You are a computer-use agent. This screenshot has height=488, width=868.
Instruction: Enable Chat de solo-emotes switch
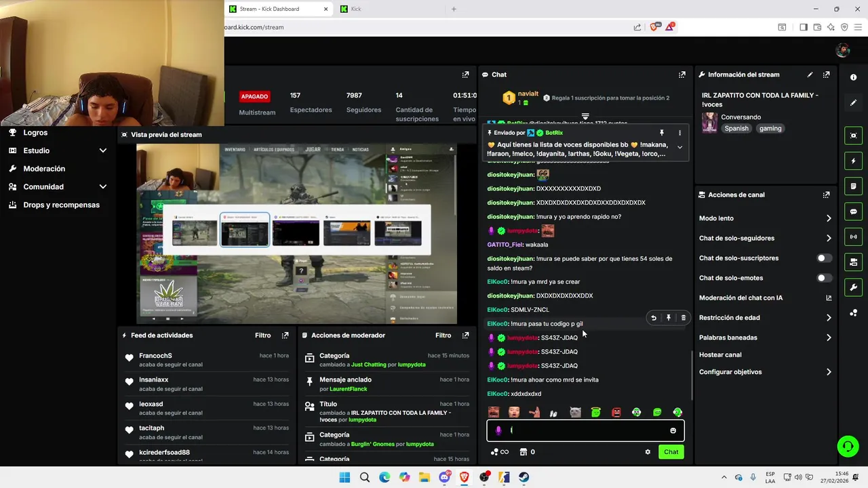[x=824, y=278]
